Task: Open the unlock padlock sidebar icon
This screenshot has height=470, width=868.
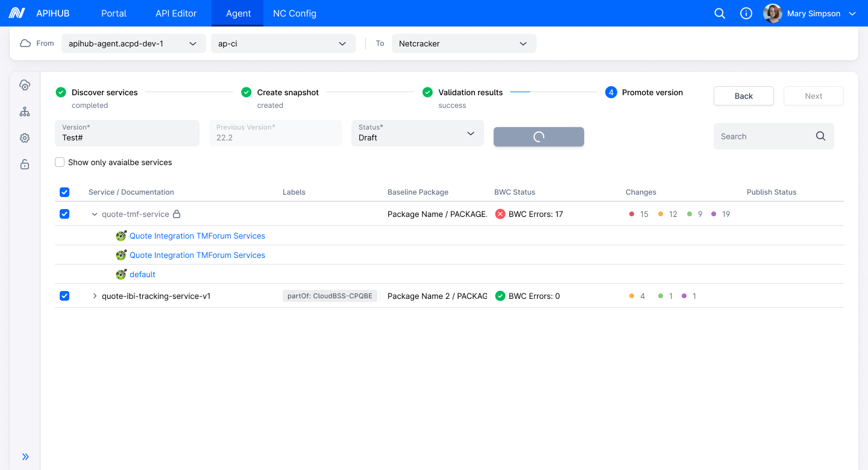Action: pyautogui.click(x=25, y=164)
